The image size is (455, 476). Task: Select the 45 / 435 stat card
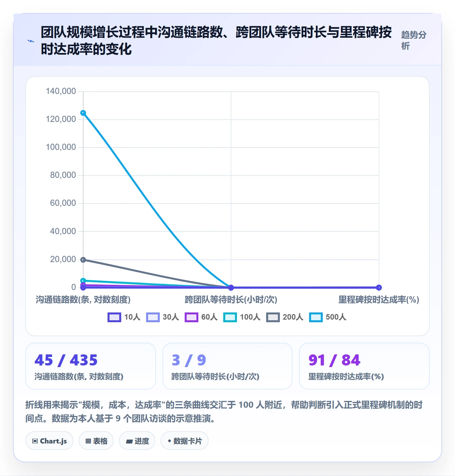pyautogui.click(x=91, y=366)
